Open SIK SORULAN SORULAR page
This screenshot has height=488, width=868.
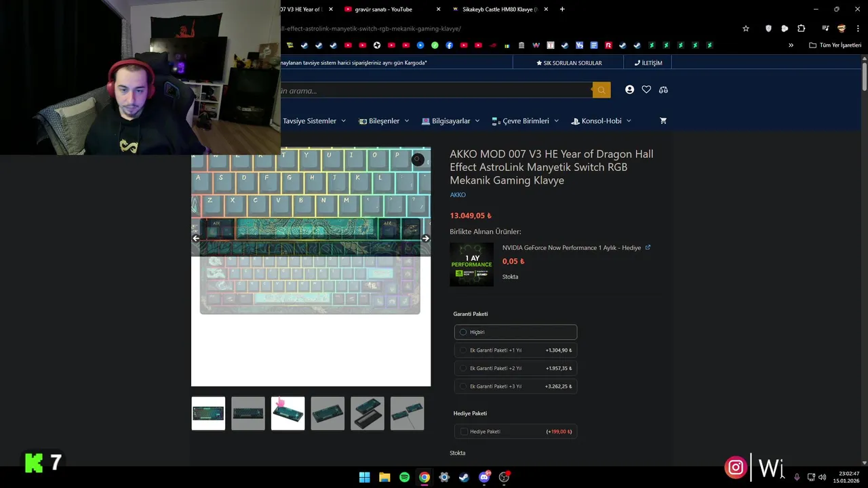(569, 63)
